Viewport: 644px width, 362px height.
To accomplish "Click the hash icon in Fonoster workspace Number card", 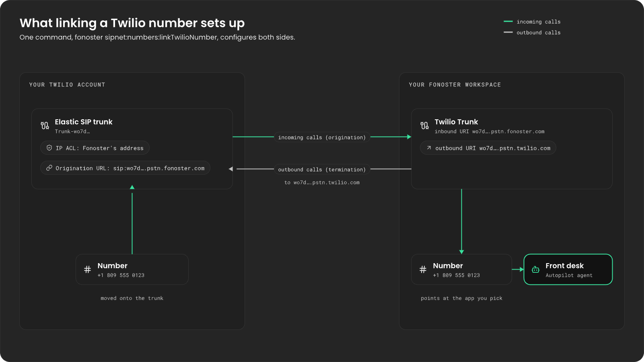I will tap(423, 270).
